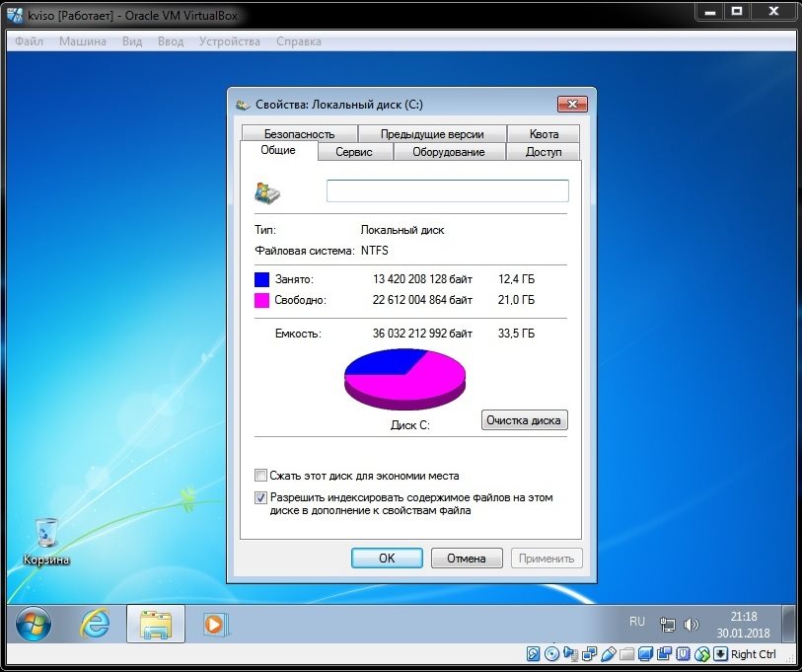
Task: Click the properties dialog title bar drive icon
Action: (243, 105)
